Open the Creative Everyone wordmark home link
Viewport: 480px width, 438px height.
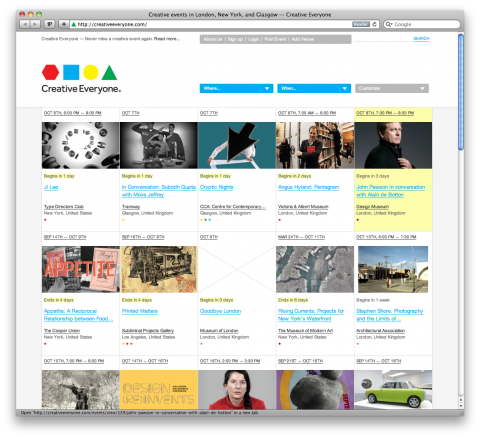tap(81, 89)
